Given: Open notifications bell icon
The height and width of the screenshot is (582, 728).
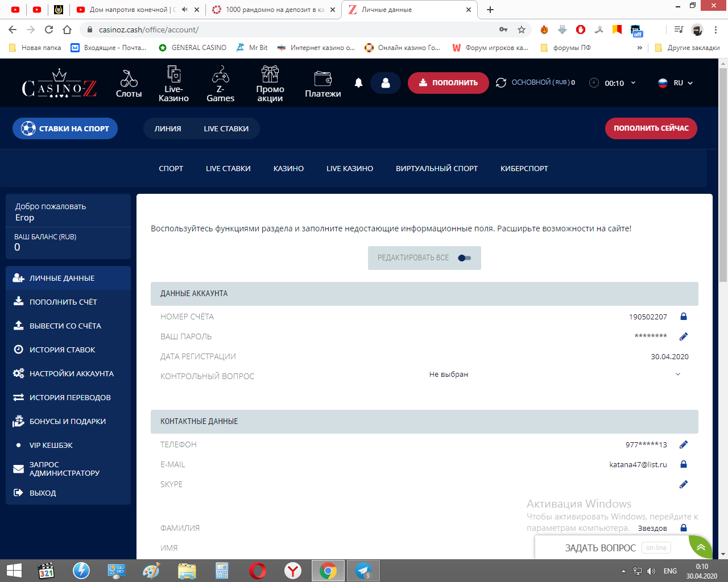Looking at the screenshot, I should [358, 83].
